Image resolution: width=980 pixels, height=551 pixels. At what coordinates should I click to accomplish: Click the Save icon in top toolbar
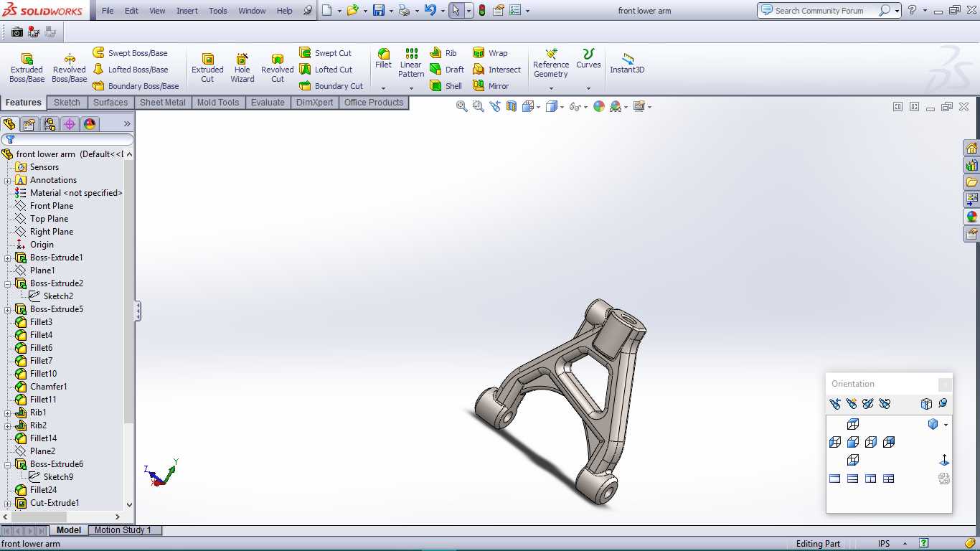(379, 11)
